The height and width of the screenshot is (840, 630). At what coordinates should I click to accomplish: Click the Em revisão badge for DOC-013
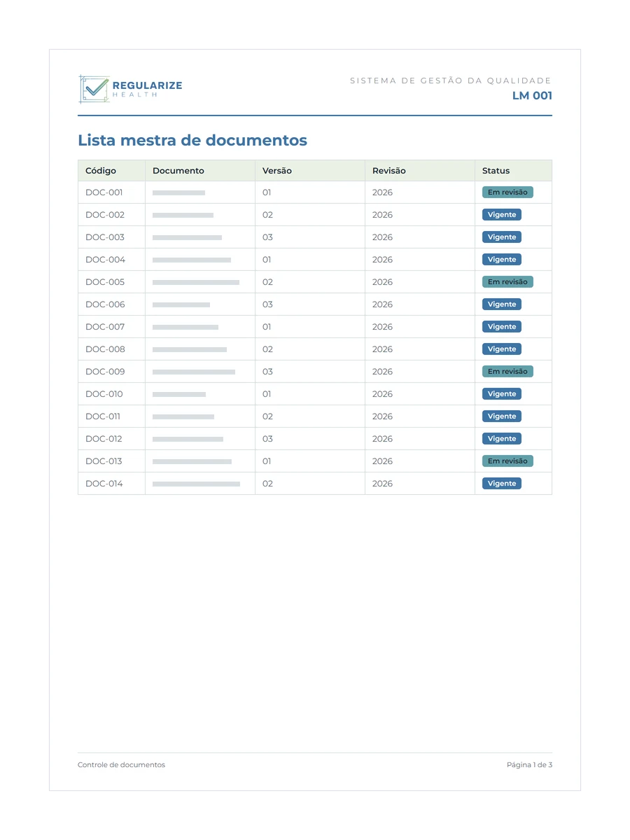pos(507,461)
